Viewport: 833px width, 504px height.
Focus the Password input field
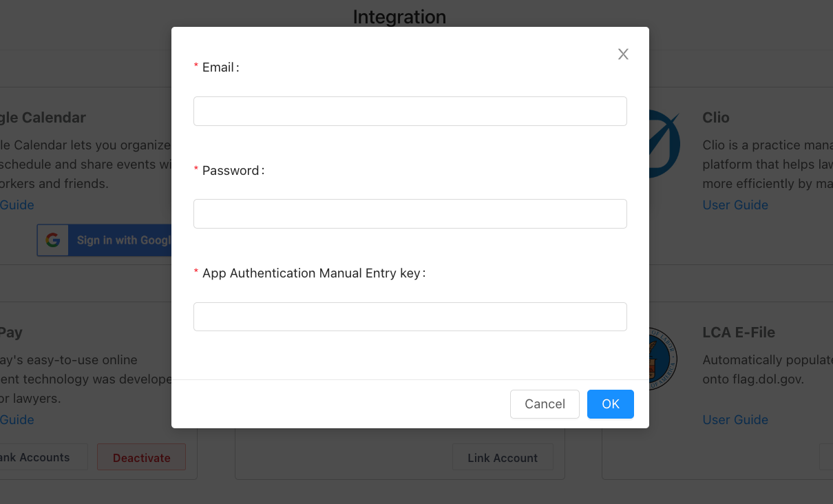pos(410,214)
